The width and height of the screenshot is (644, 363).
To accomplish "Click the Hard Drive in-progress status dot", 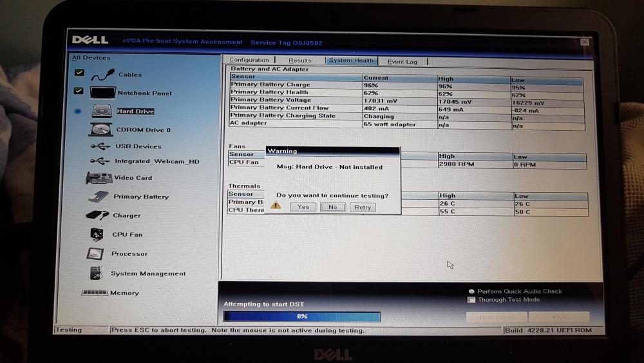I will 78,111.
